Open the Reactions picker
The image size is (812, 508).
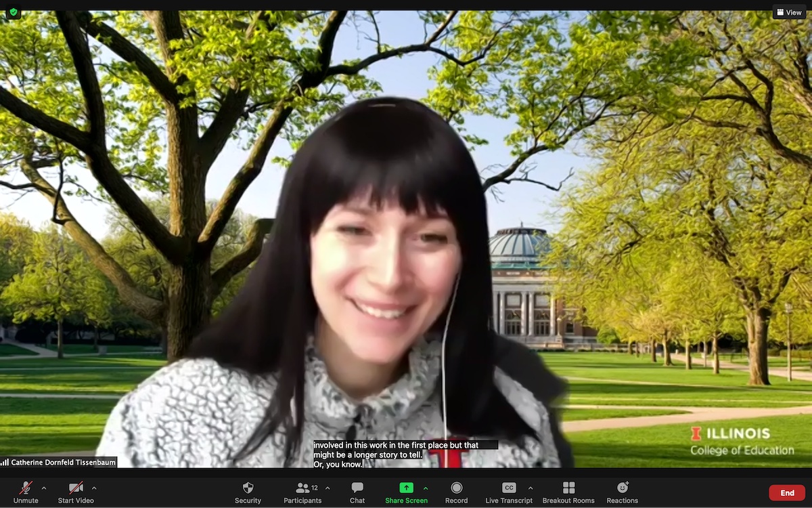click(622, 492)
